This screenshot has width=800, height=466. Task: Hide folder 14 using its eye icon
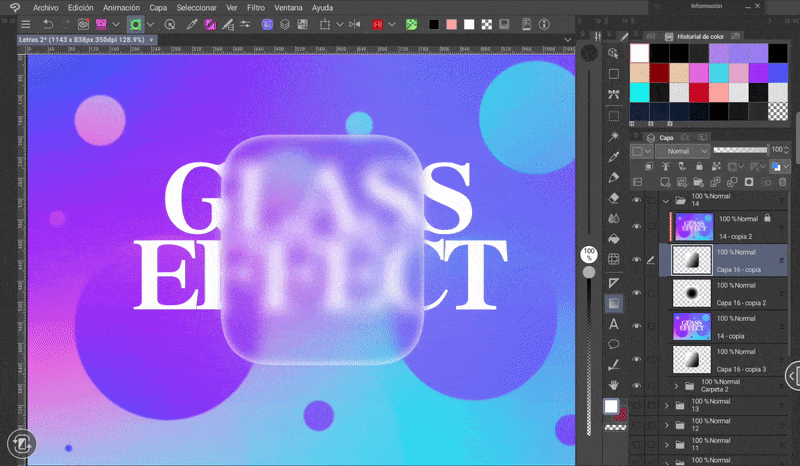pyautogui.click(x=636, y=200)
